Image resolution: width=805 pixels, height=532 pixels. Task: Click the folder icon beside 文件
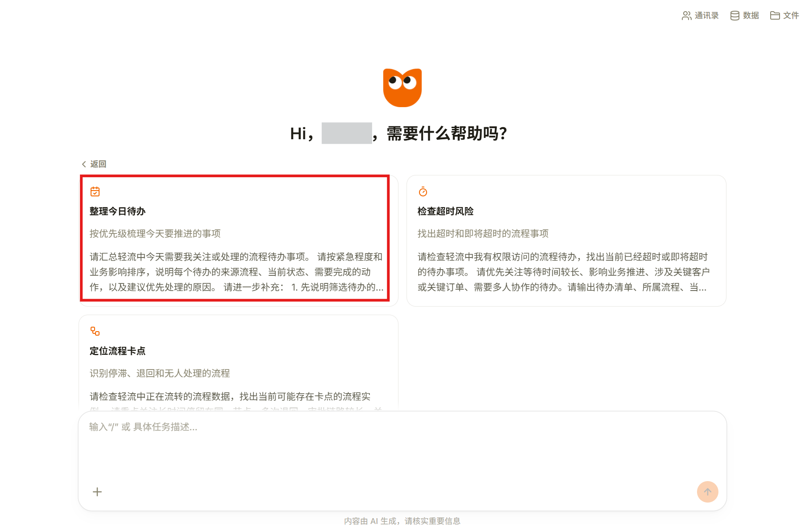click(x=775, y=16)
